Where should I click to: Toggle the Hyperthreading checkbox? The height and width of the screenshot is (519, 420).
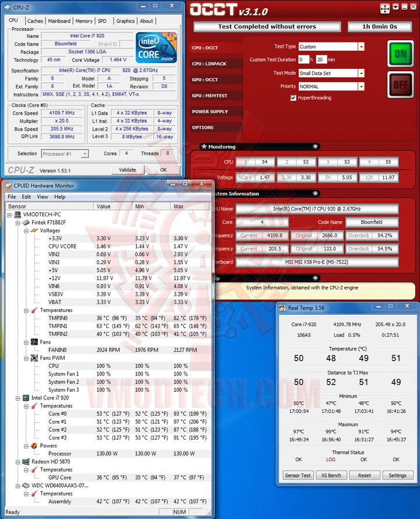point(293,97)
